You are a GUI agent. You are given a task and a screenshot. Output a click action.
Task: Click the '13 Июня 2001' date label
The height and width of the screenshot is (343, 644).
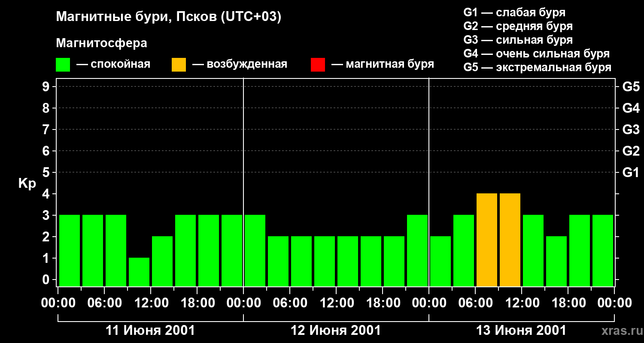click(x=521, y=331)
